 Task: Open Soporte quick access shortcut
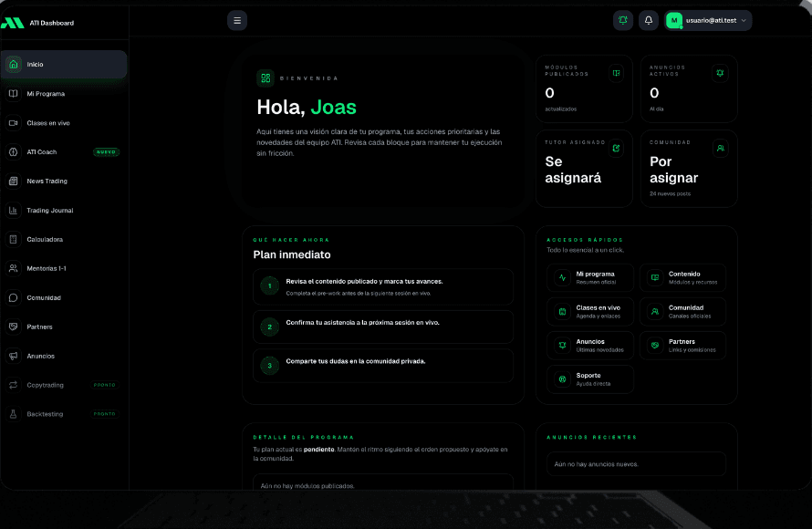pos(590,379)
